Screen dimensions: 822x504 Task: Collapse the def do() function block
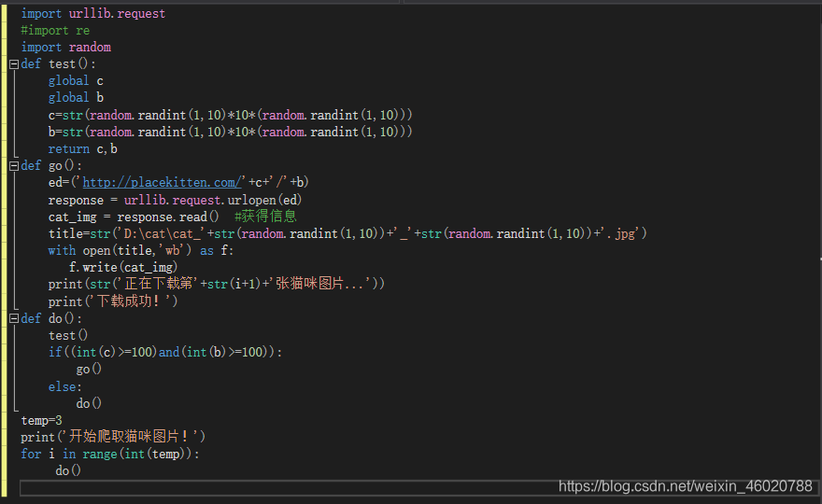(14, 318)
